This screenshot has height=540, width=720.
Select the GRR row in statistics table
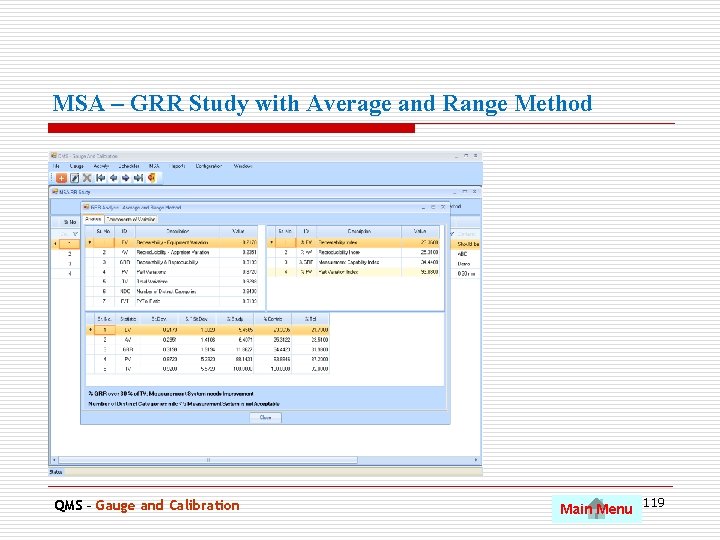[x=208, y=349]
